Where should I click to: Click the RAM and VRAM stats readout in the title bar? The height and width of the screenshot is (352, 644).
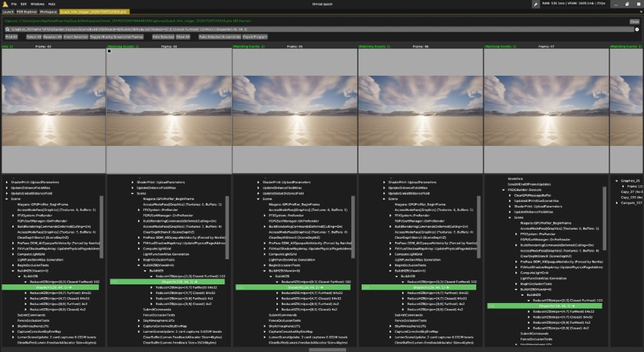coord(573,4)
